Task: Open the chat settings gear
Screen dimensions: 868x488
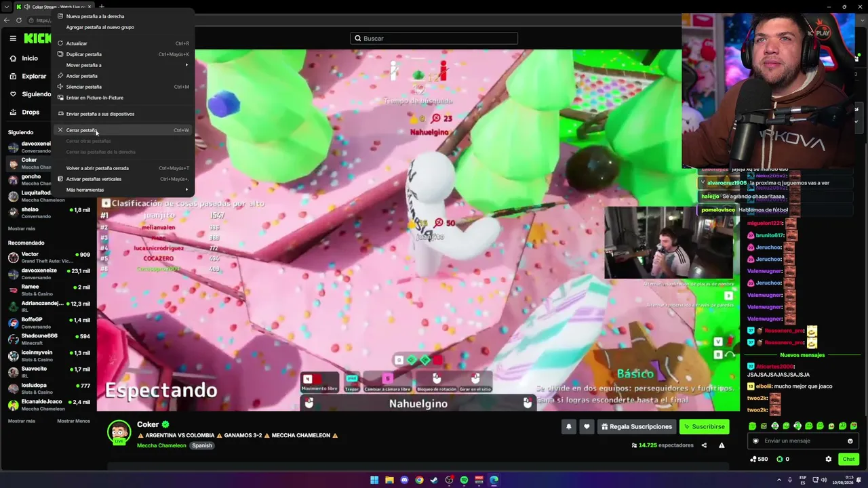Action: click(828, 459)
